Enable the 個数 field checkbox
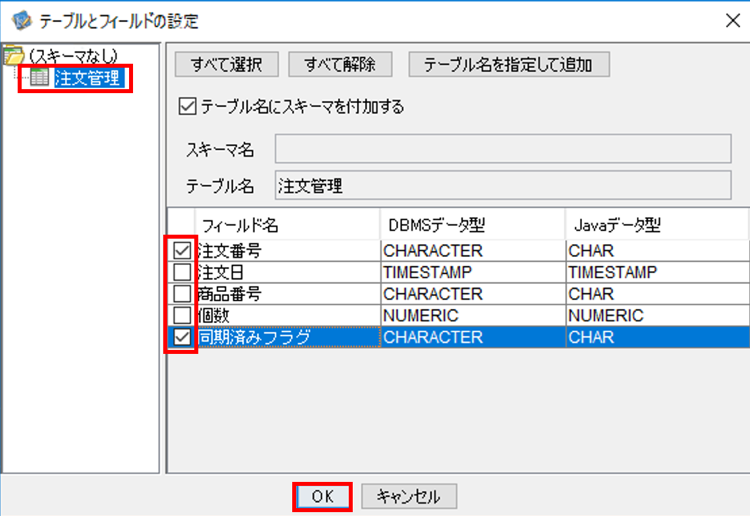Viewport: 750px width, 516px height. click(x=182, y=315)
